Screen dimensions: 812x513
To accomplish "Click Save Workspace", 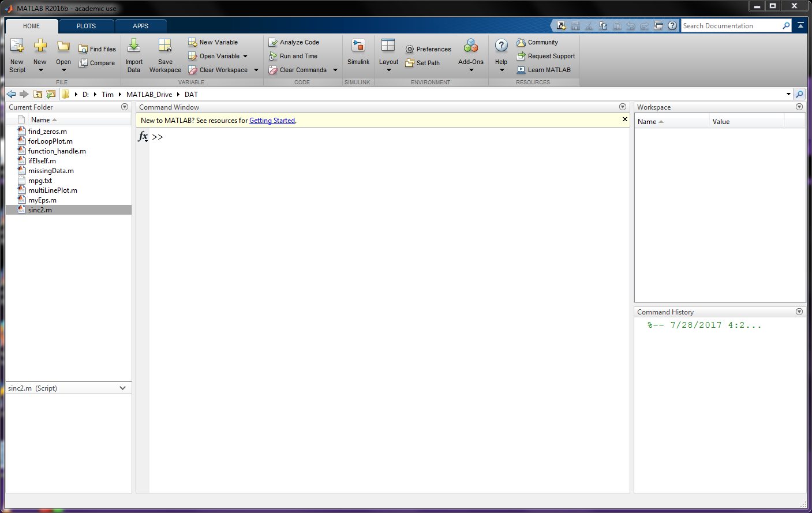I will point(165,55).
